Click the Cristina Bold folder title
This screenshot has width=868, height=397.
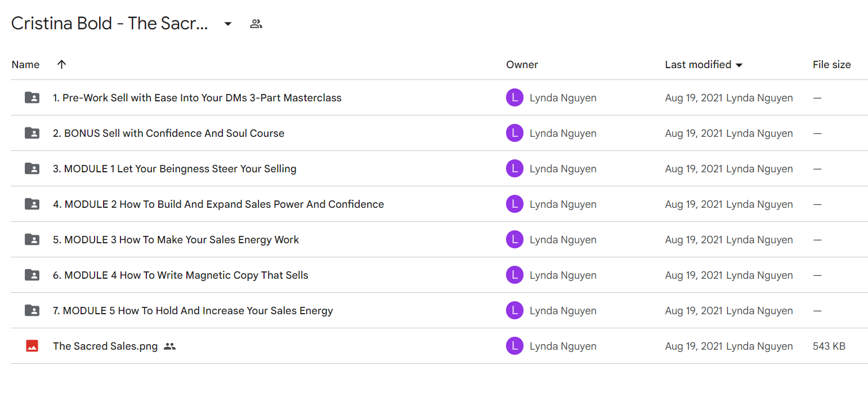pos(110,24)
